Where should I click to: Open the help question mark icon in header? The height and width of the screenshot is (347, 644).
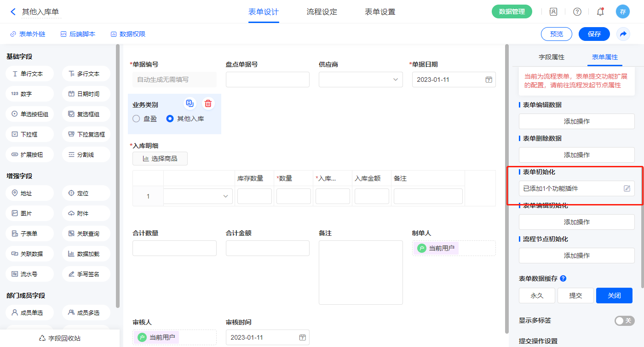click(577, 12)
